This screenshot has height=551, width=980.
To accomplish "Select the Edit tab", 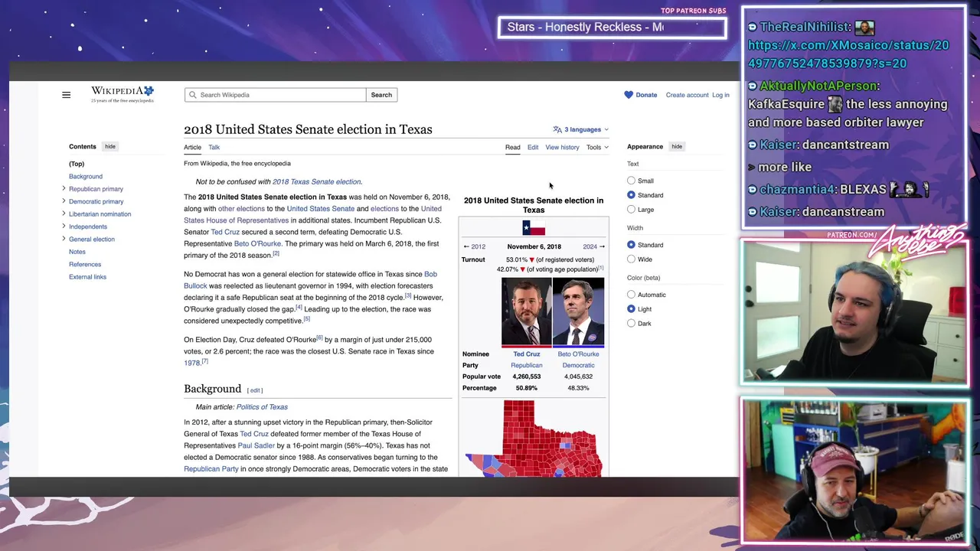I will click(x=533, y=147).
